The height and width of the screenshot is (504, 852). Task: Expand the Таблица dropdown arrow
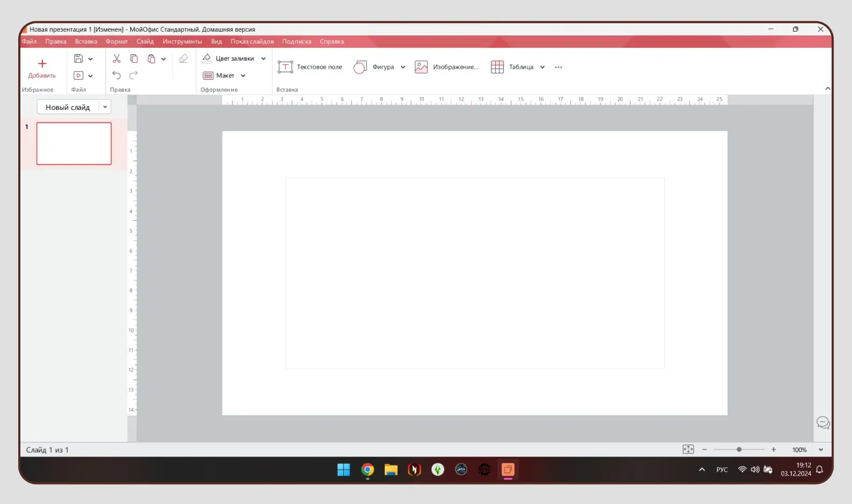tap(542, 68)
